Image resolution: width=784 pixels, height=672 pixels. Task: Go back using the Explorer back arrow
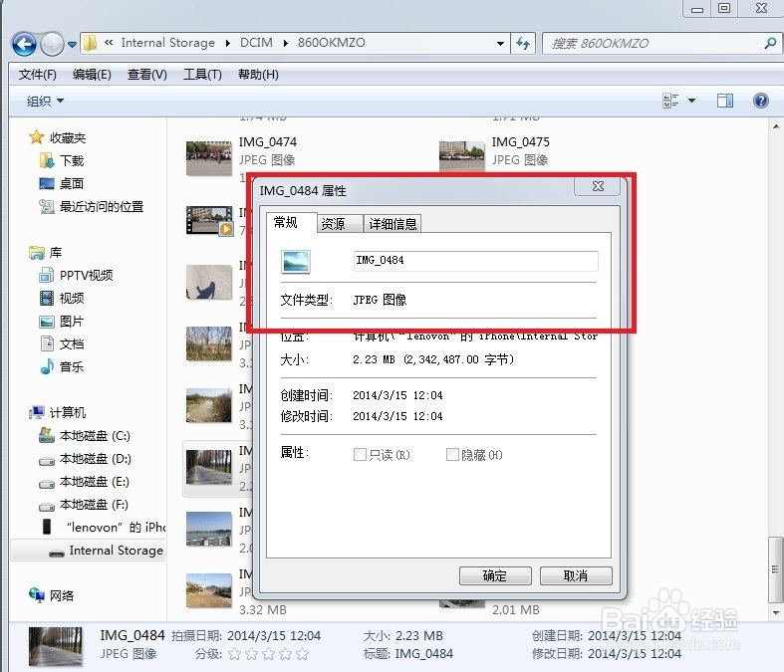click(24, 45)
